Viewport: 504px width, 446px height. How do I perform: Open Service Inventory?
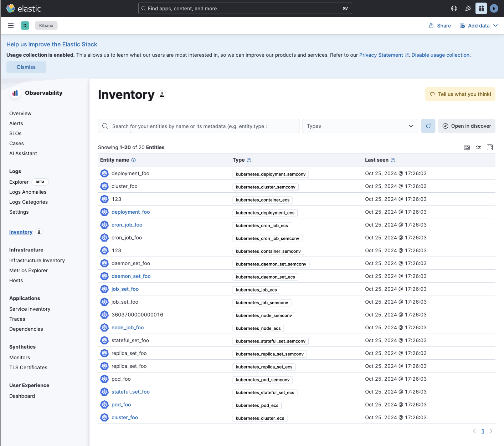pyautogui.click(x=30, y=309)
